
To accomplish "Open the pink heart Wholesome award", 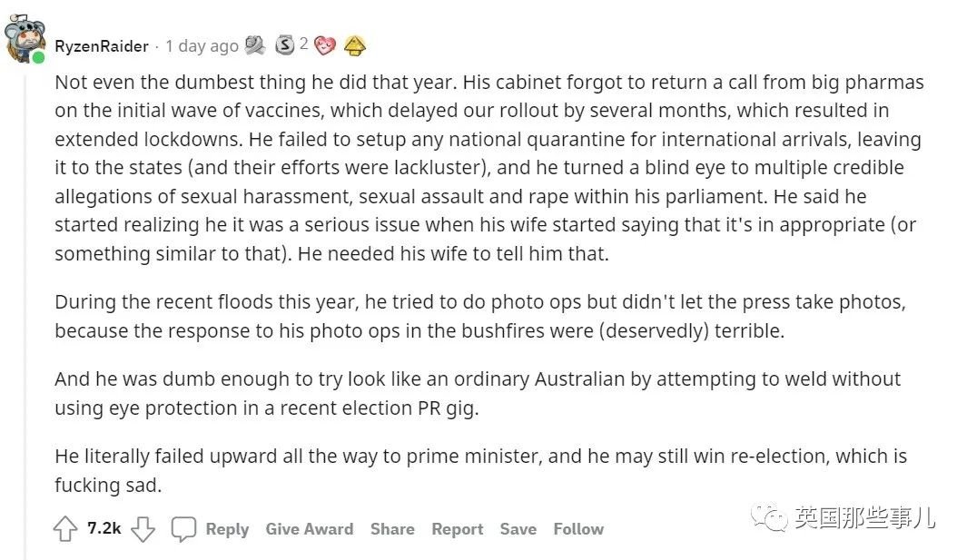I will (x=325, y=45).
